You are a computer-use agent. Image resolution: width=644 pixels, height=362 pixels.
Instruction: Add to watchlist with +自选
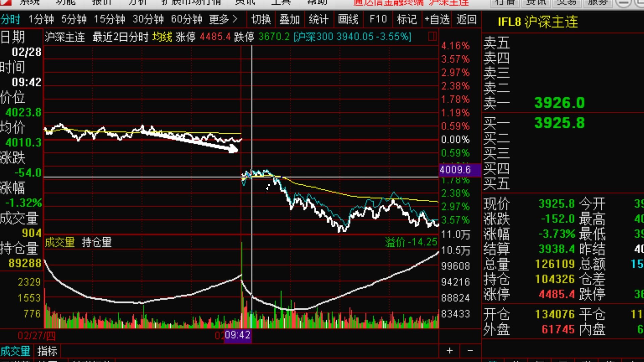pos(437,19)
